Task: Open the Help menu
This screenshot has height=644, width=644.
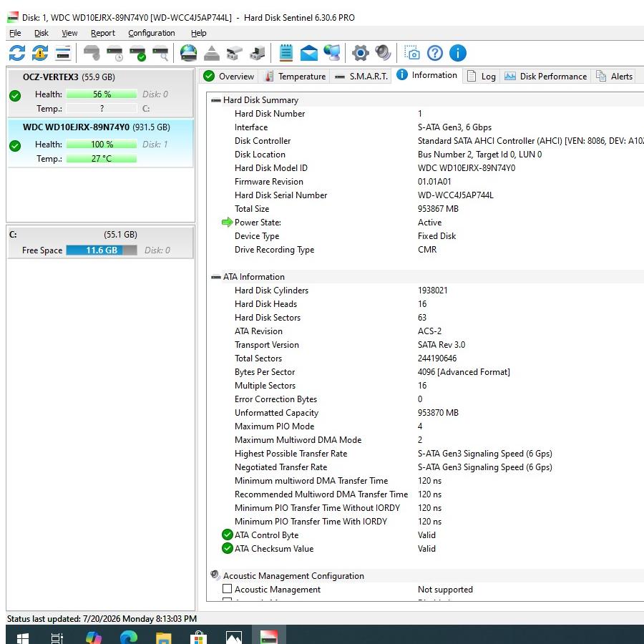Action: click(198, 33)
